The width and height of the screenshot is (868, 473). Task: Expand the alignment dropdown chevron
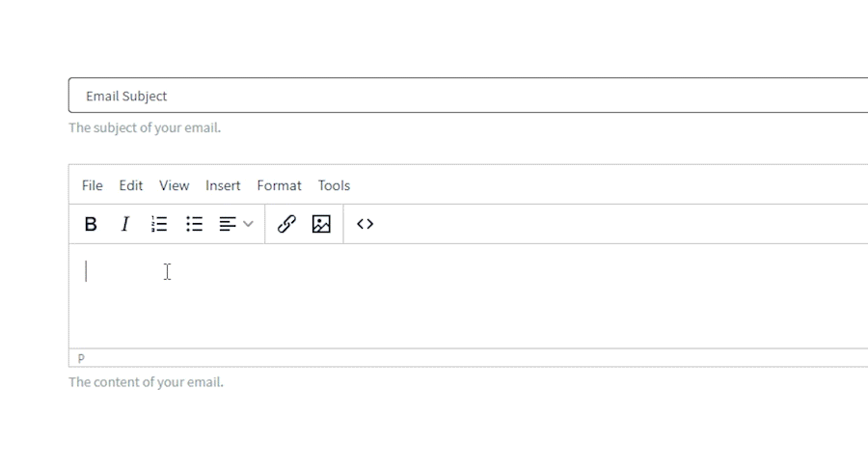(x=248, y=224)
